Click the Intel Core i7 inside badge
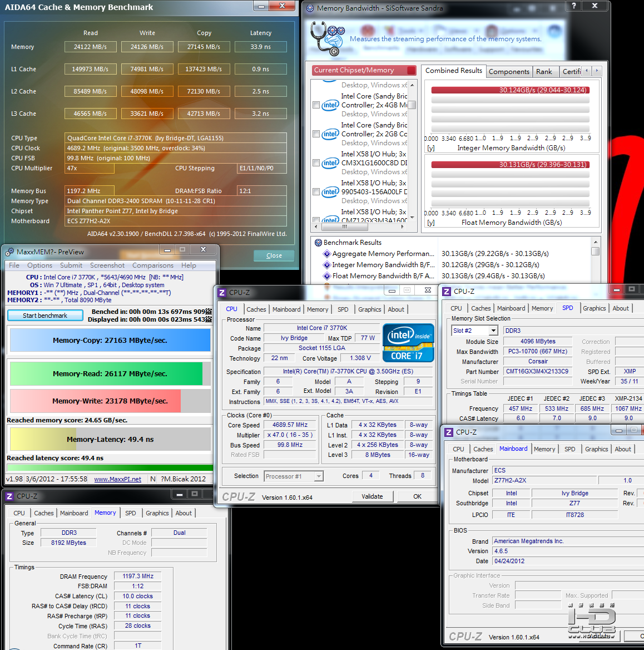This screenshot has height=650, width=644. (408, 343)
